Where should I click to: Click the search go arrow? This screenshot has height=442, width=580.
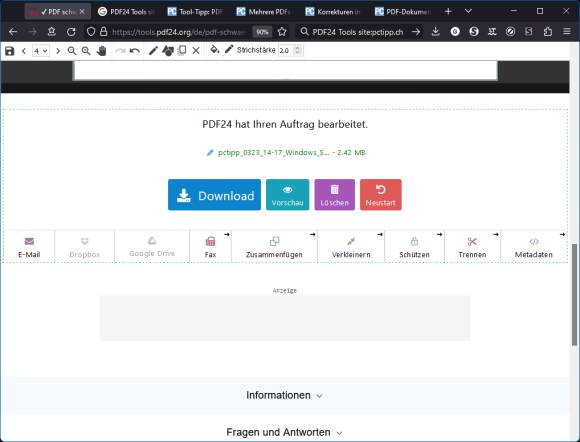[x=416, y=32]
